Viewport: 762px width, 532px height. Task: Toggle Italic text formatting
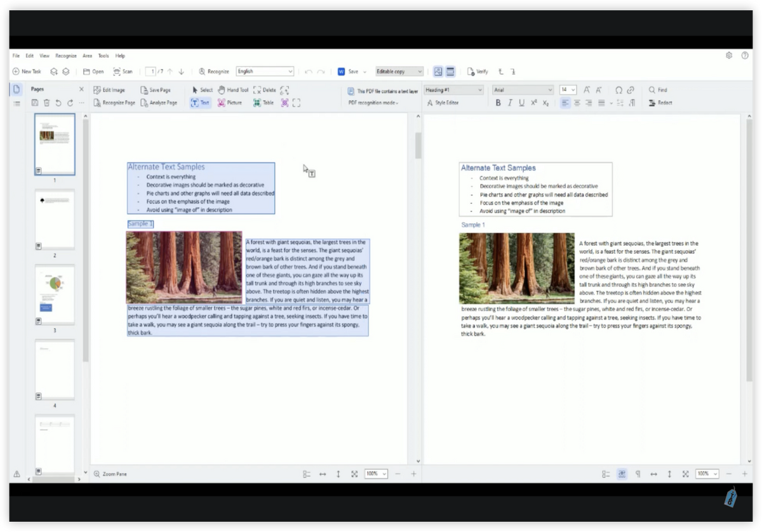[x=509, y=103]
